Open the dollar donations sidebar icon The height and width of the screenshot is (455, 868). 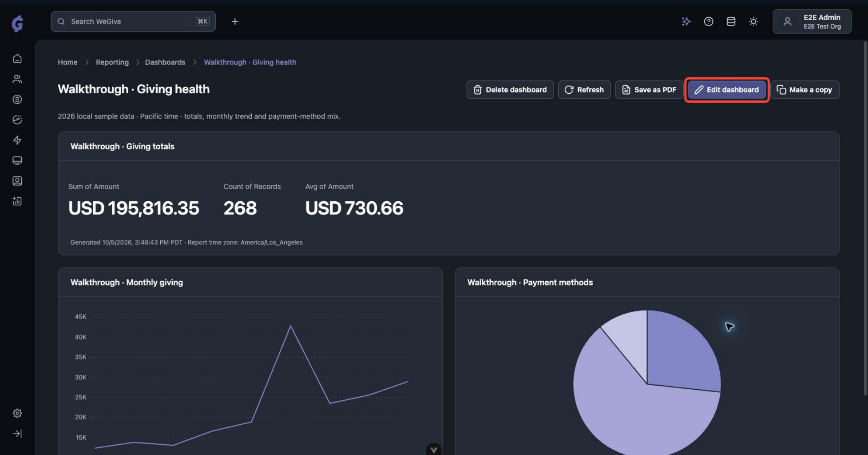tap(17, 100)
